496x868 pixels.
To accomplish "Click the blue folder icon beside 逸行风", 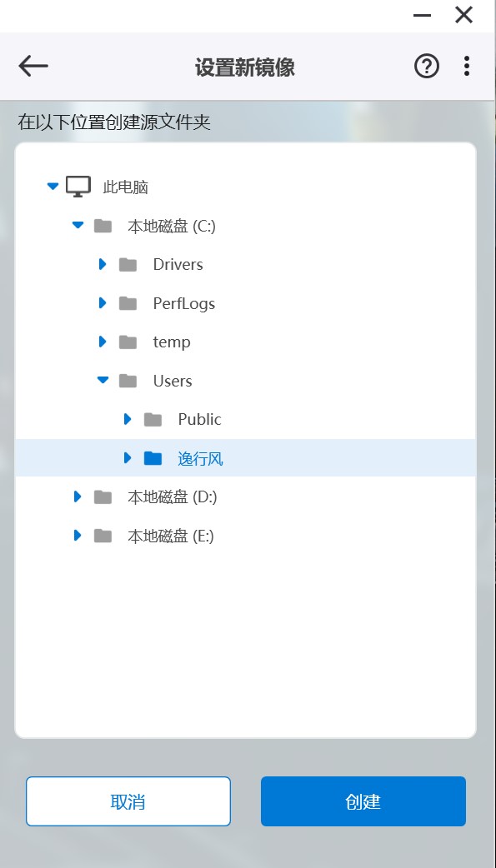I will tap(153, 457).
